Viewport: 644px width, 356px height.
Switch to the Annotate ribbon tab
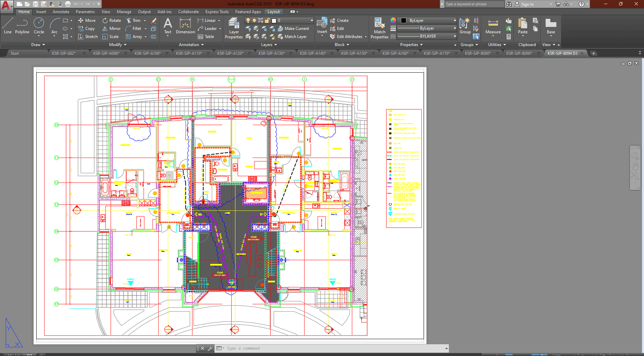click(61, 12)
